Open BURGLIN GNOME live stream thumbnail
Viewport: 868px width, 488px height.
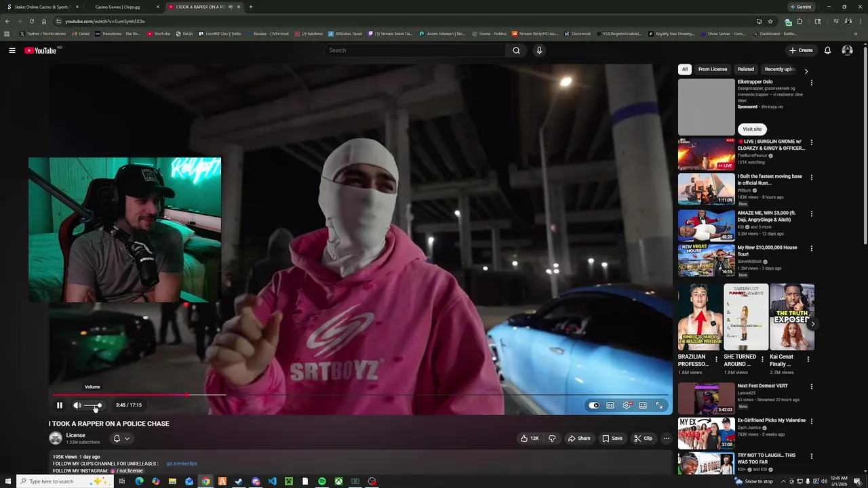pos(707,154)
